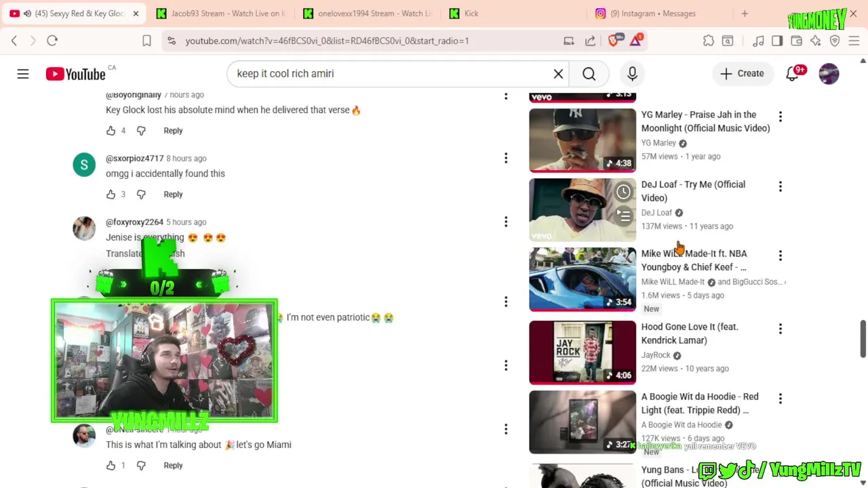Screen dimensions: 868x488
Task: Open the browser extensions puzzle icon
Action: pyautogui.click(x=709, y=41)
